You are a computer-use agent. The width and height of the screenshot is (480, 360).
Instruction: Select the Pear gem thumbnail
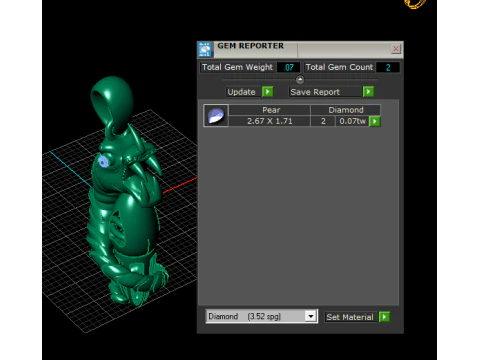tap(216, 116)
